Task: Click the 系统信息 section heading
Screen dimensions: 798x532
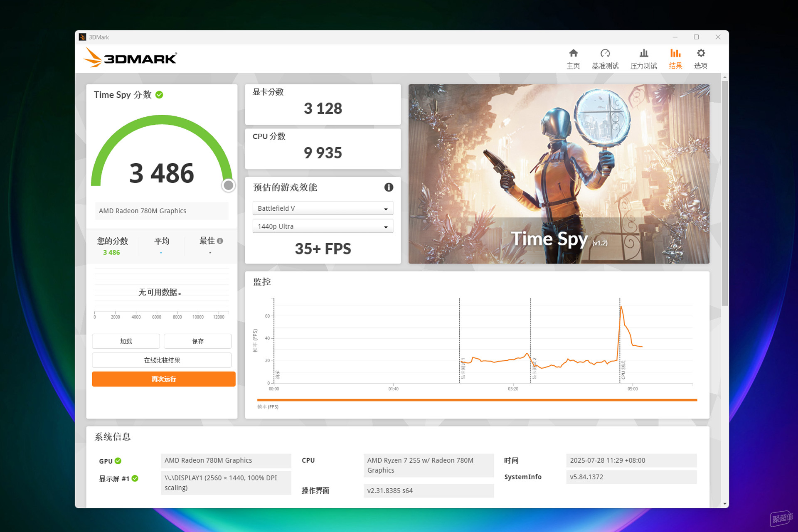Action: (113, 437)
